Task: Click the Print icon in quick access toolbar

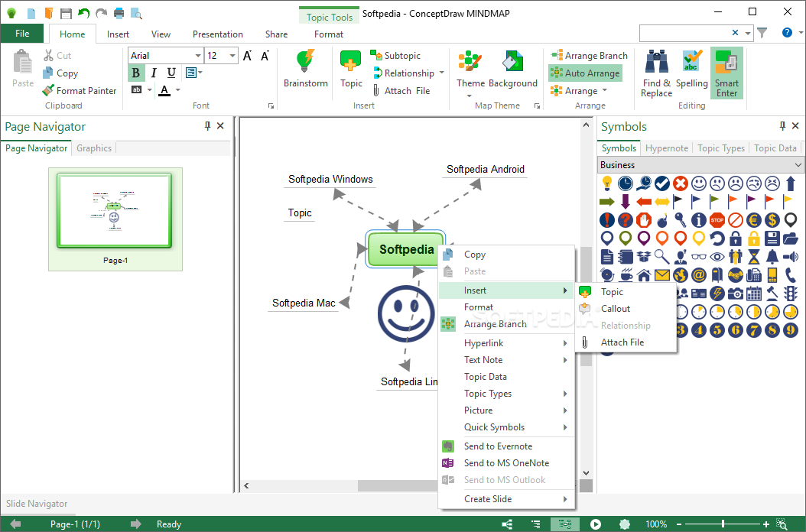Action: point(119,13)
